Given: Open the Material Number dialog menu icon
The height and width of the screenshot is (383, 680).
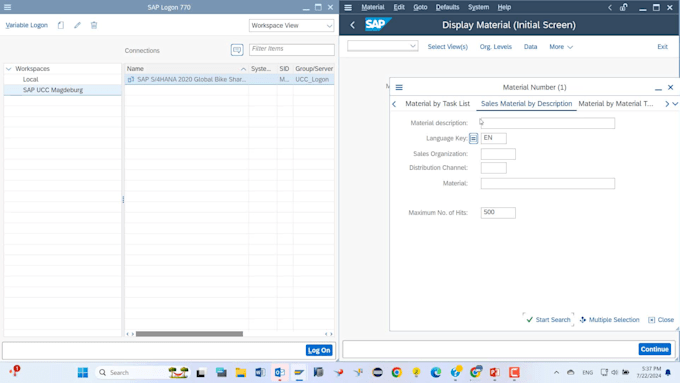Looking at the screenshot, I should (x=399, y=88).
